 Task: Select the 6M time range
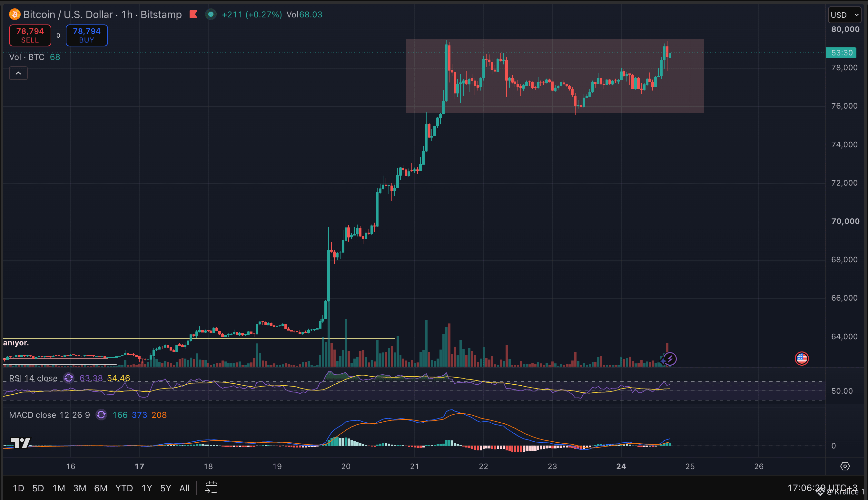coord(101,488)
